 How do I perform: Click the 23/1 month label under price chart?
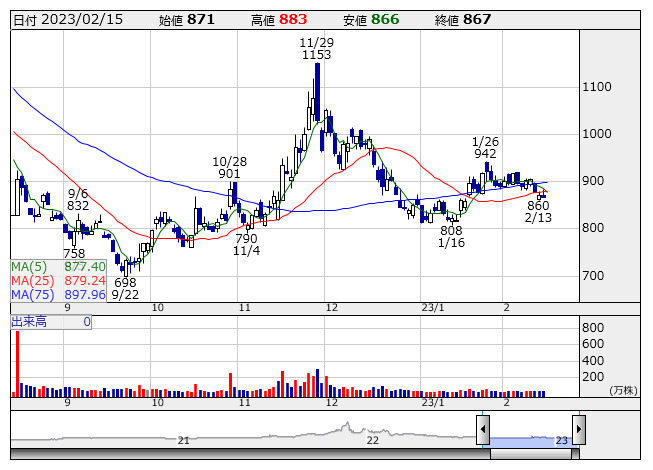click(x=433, y=308)
